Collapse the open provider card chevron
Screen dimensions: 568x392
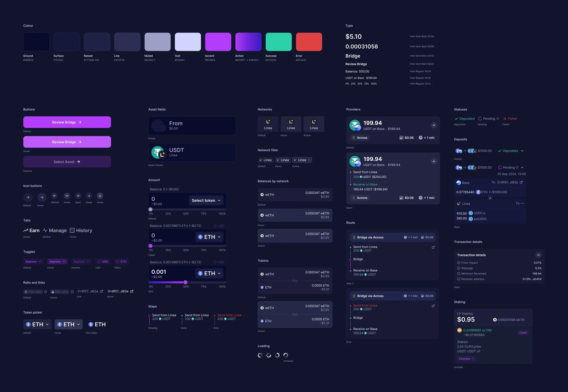tap(434, 161)
